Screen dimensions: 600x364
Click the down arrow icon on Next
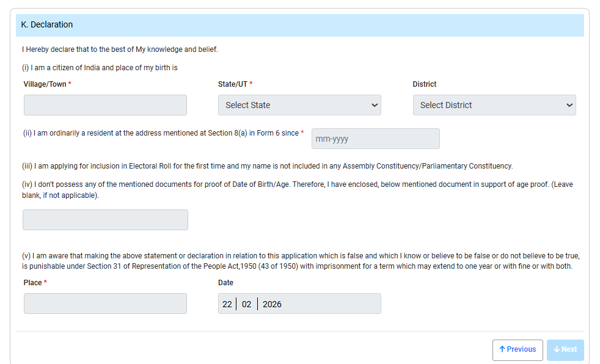tap(557, 349)
